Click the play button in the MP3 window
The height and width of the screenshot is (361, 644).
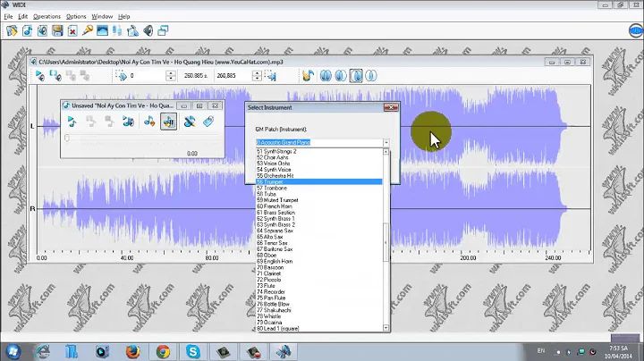click(40, 75)
